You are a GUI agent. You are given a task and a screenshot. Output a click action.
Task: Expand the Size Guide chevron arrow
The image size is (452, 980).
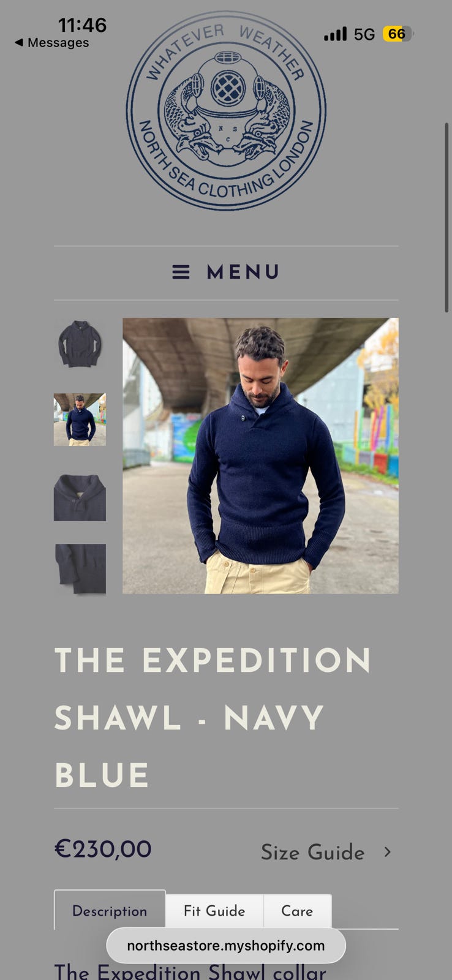click(387, 852)
